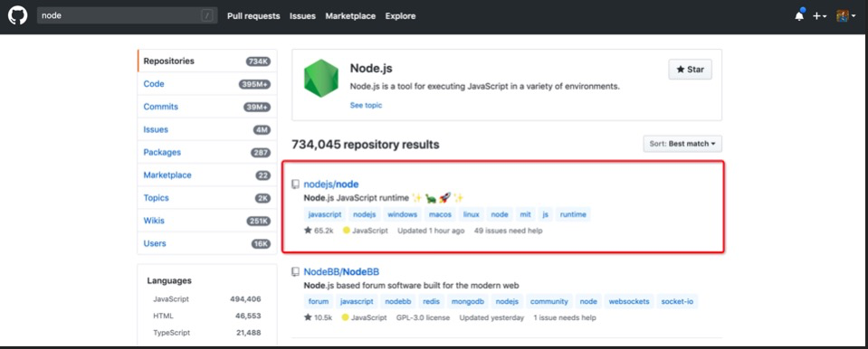
Task: Open 1 issue needs help link
Action: coord(565,317)
